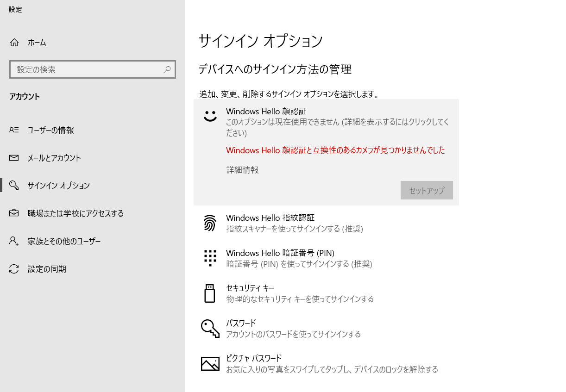This screenshot has width=566, height=392.
Task: Click the 設定の検索 search field
Action: [93, 69]
